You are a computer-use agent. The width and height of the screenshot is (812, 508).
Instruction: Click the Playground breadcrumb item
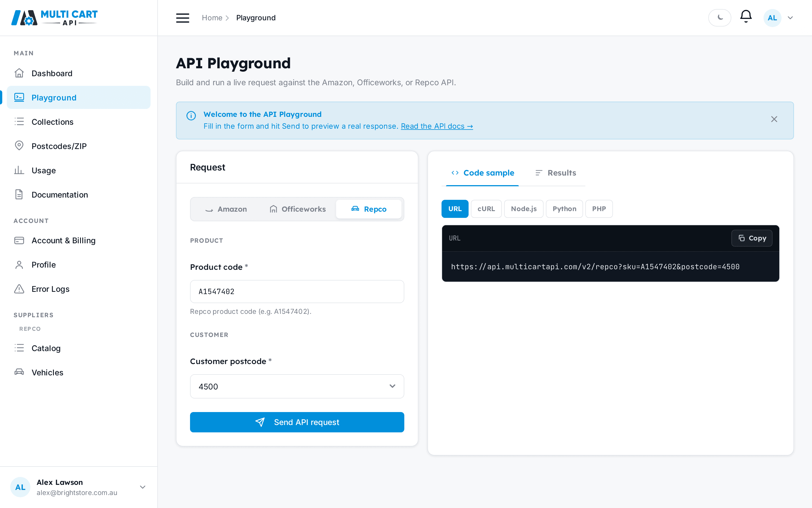coord(256,18)
